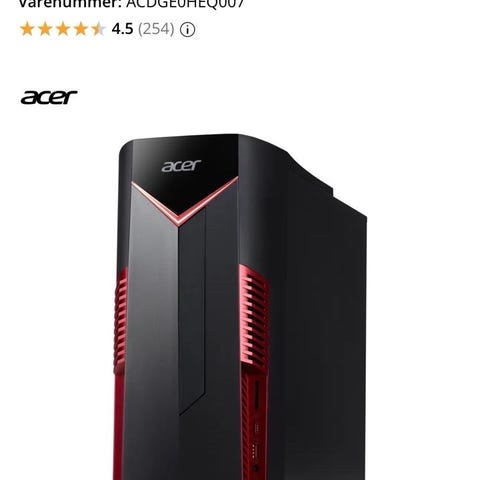Tap the third gold rating star
The image size is (480, 480).
click(x=63, y=29)
